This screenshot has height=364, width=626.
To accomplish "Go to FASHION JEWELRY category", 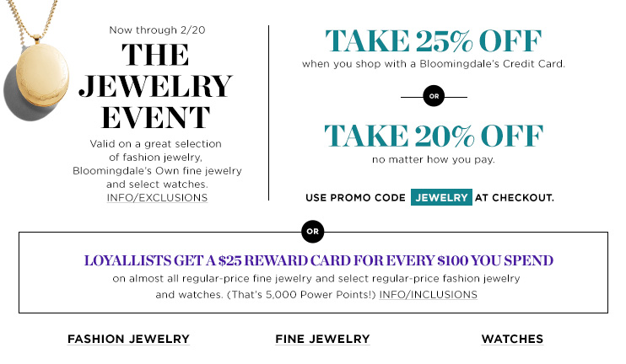I will 128,339.
